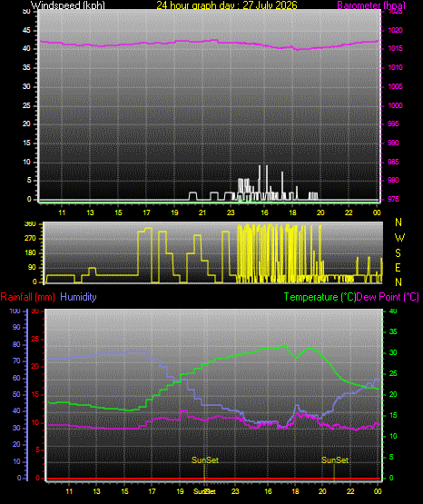Click barometer axis value 985
The image size is (423, 504).
(x=393, y=162)
